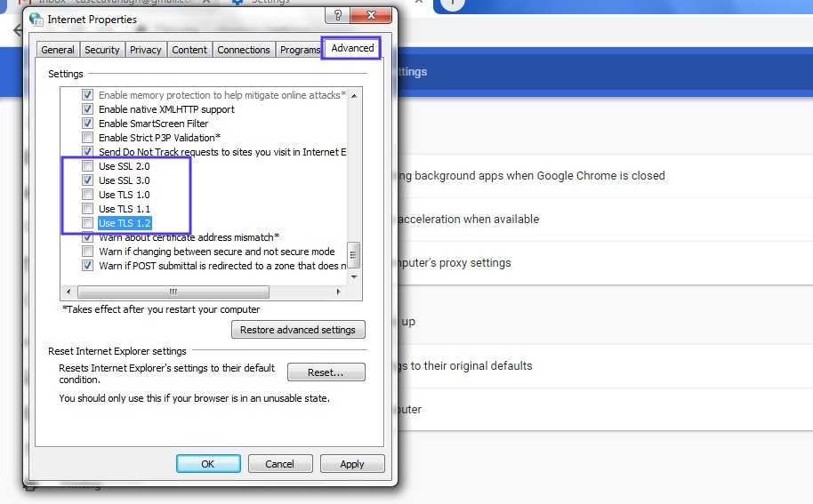The image size is (813, 504).
Task: Click the vertical scrollbar thumb in settings list
Action: [353, 255]
